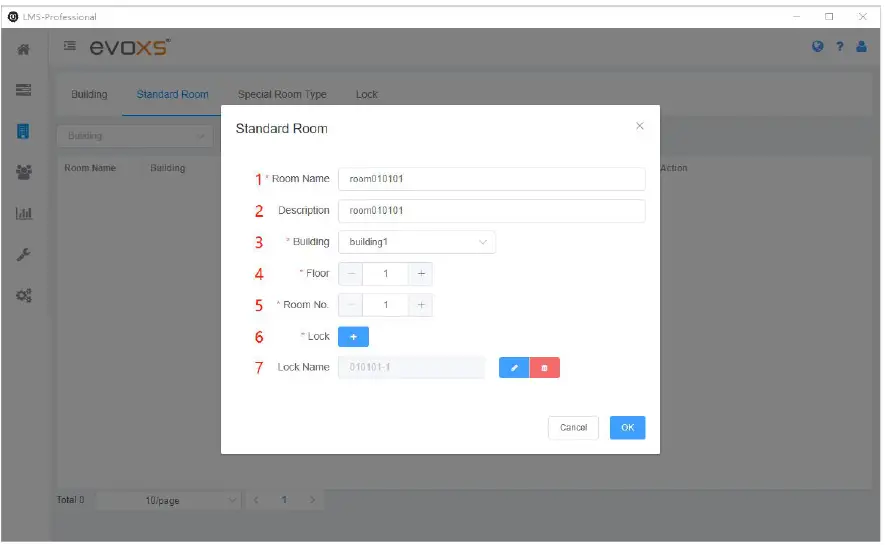Viewport: 888px width, 553px height.
Task: Select the building room management sidebar icon
Action: [23, 131]
